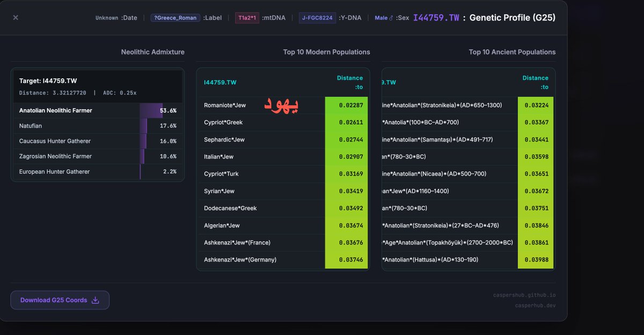The image size is (644, 335).
Task: Click the ancient table Distance to header
Action: (x=535, y=82)
